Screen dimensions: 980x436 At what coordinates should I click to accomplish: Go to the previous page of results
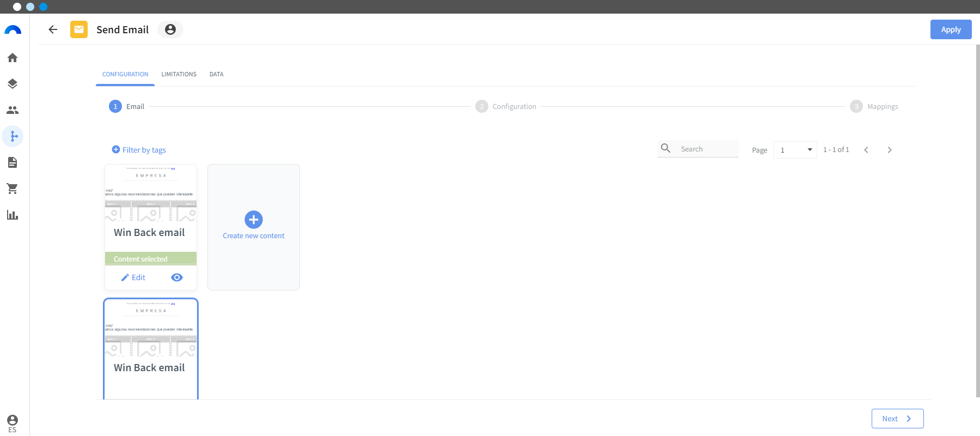tap(866, 150)
